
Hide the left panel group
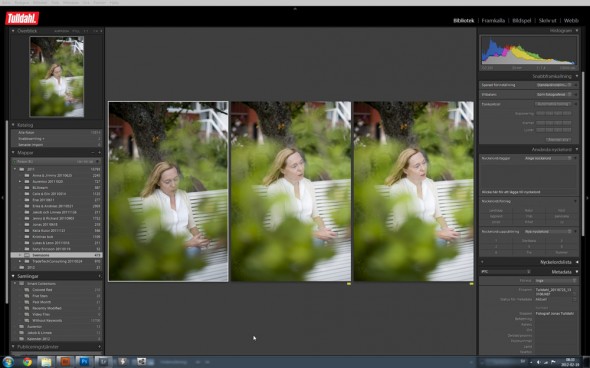3,197
